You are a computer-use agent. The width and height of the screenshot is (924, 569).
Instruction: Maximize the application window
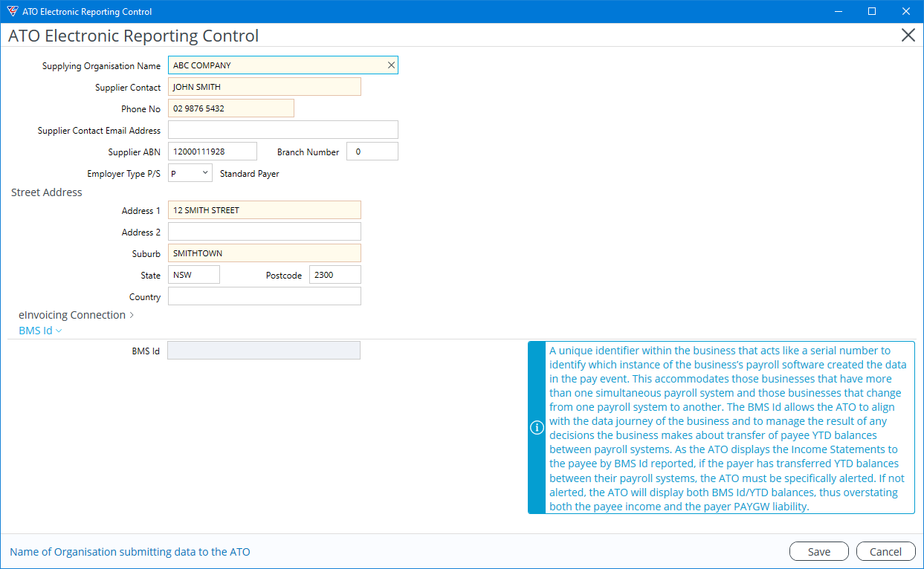[x=872, y=11]
